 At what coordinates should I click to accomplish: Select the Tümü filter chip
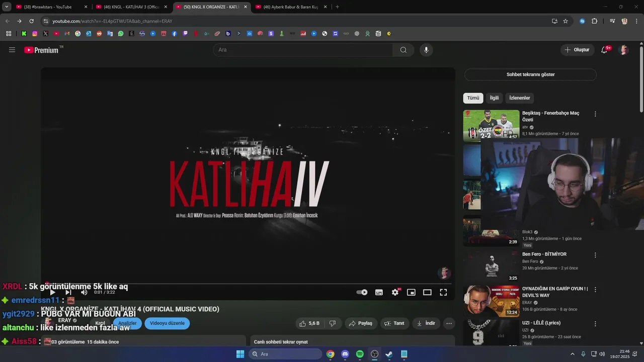click(473, 98)
